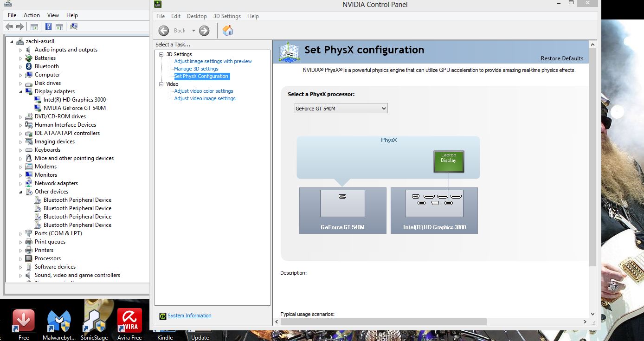The width and height of the screenshot is (644, 341).
Task: Click Show/Hide Action Pane icon in Device Manager
Action: click(x=59, y=27)
